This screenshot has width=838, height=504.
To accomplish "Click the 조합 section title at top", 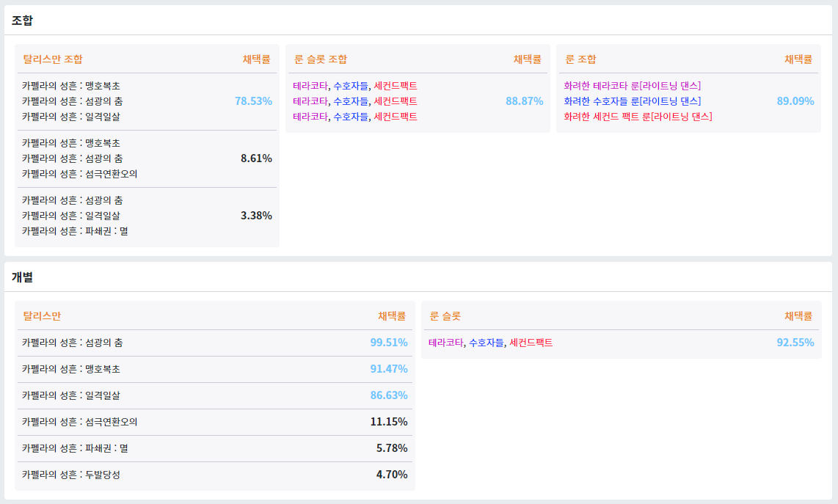I will pos(22,21).
